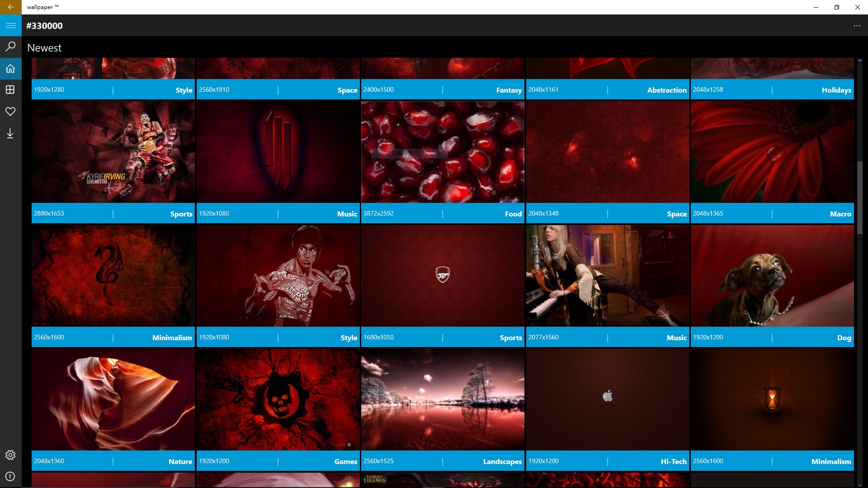This screenshot has width=868, height=488.
Task: Click the Landscapes category label
Action: click(502, 461)
